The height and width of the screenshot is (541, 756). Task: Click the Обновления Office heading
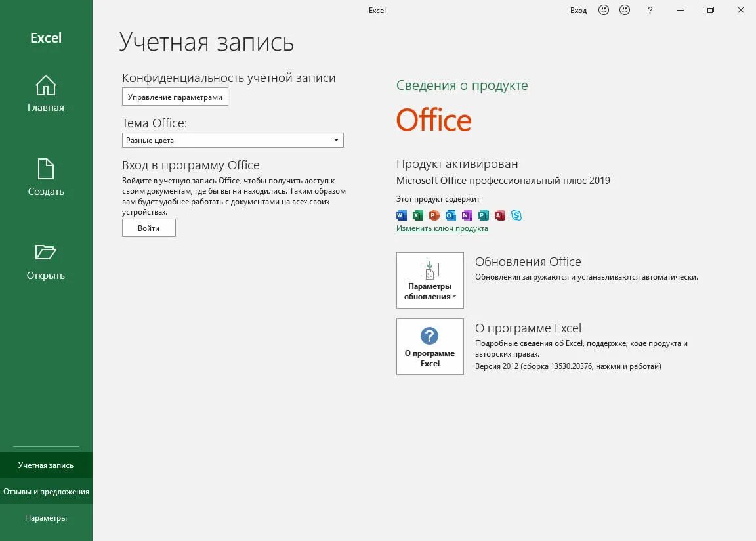(528, 262)
